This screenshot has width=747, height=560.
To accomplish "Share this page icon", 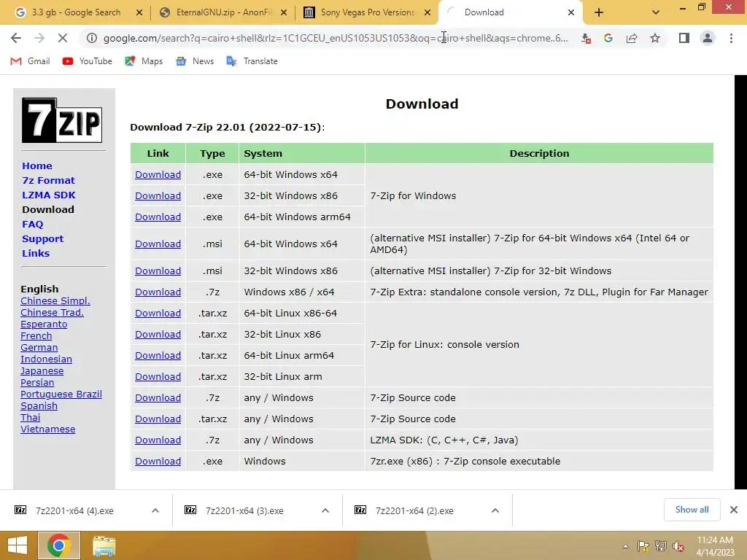I will click(x=632, y=38).
